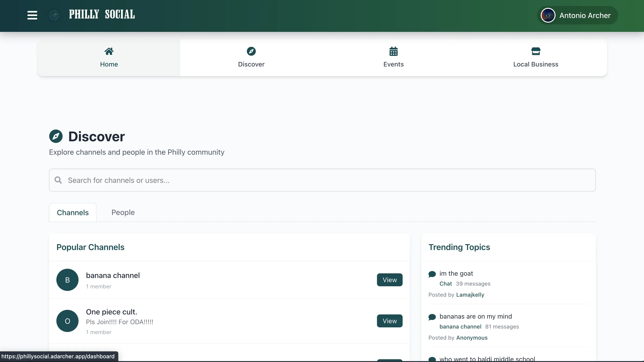Switch to the People tab
Screen dimensions: 644x362
[123, 212]
